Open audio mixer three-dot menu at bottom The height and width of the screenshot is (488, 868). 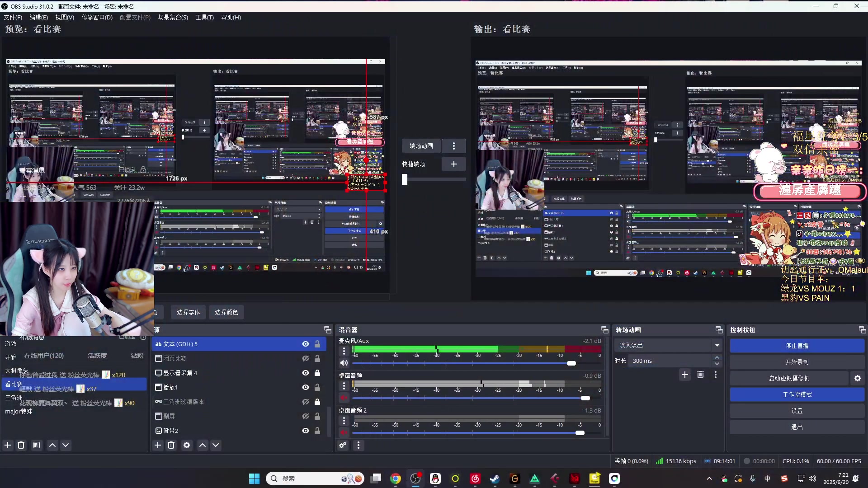(x=359, y=445)
